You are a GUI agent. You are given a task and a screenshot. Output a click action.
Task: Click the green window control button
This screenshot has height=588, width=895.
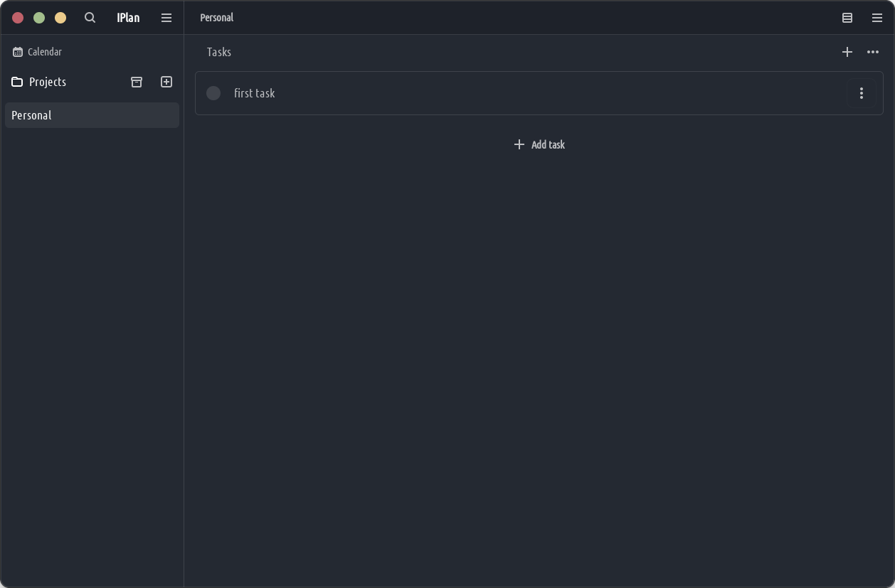tap(39, 18)
